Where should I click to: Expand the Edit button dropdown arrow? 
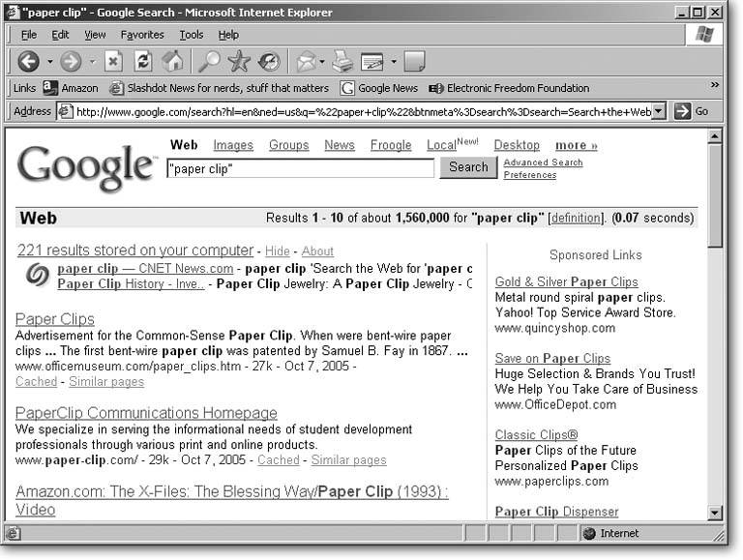[x=394, y=62]
